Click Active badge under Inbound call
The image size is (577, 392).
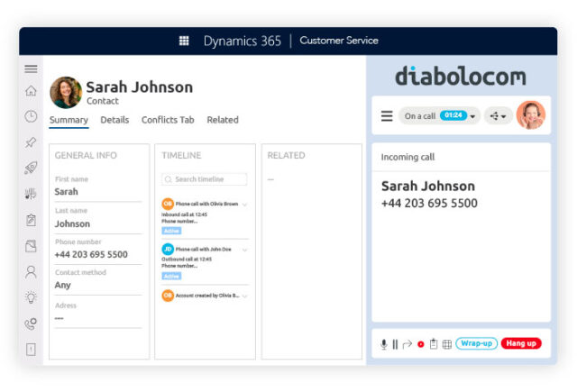pyautogui.click(x=171, y=231)
